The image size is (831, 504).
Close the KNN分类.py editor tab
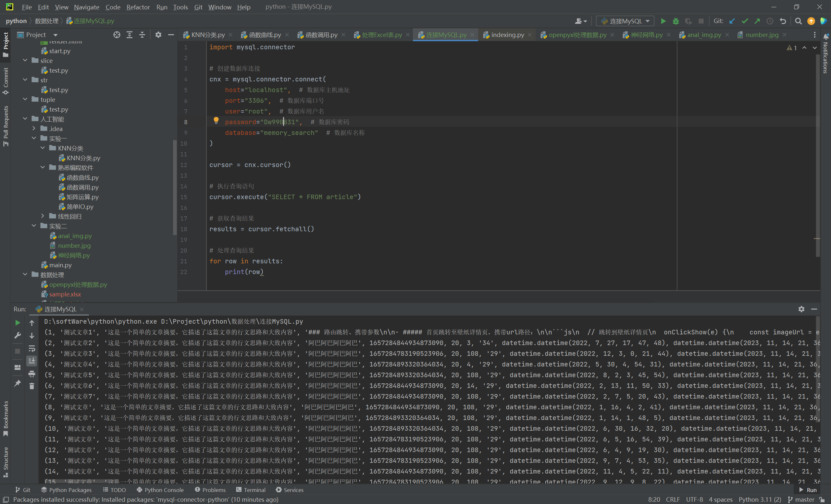click(x=231, y=35)
